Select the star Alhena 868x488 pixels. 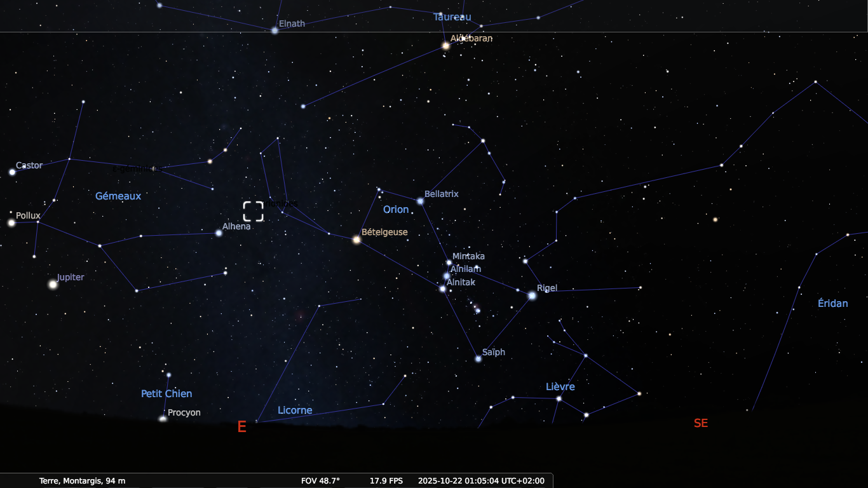(219, 233)
